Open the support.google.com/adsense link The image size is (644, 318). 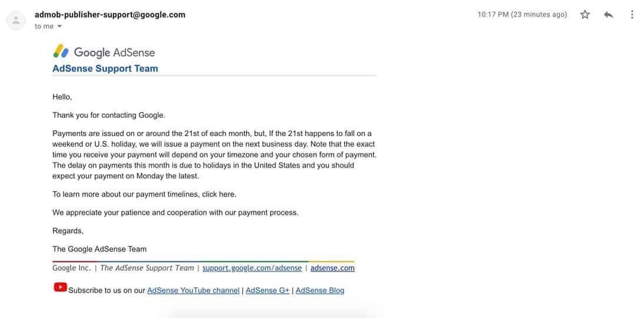click(252, 269)
